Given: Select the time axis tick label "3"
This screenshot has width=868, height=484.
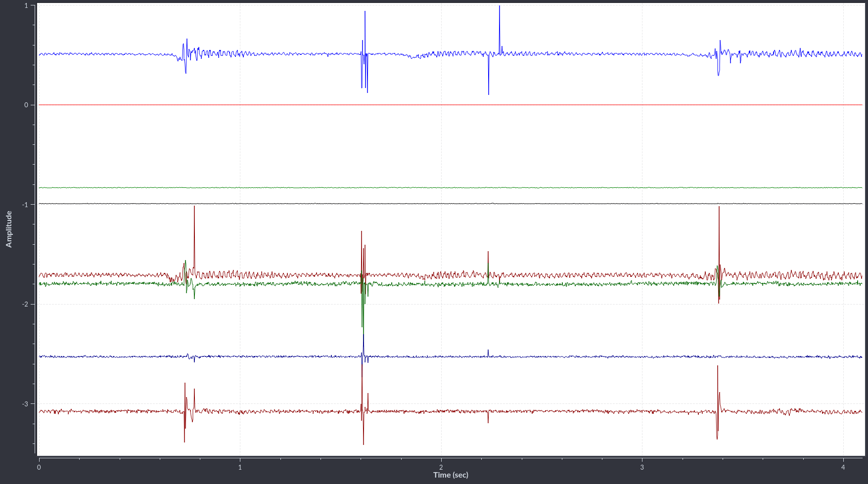Looking at the screenshot, I should coord(642,467).
